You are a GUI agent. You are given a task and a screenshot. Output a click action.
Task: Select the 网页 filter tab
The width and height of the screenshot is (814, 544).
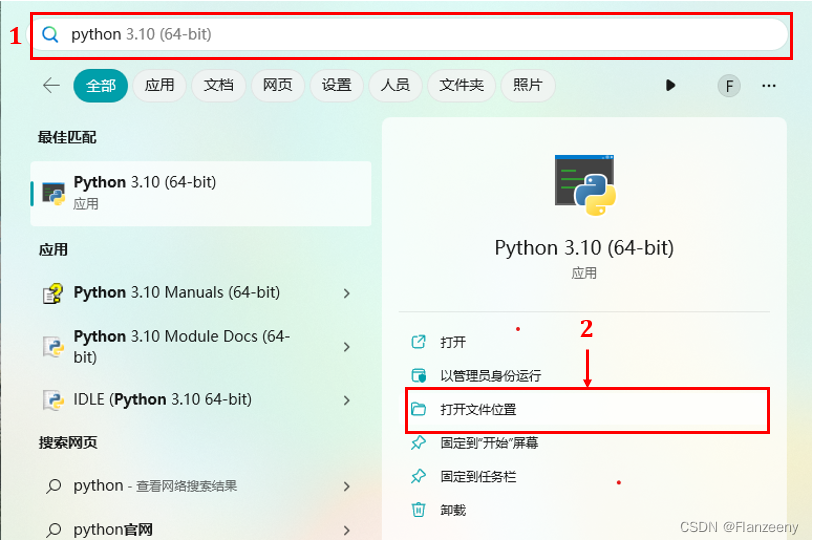coord(278,86)
